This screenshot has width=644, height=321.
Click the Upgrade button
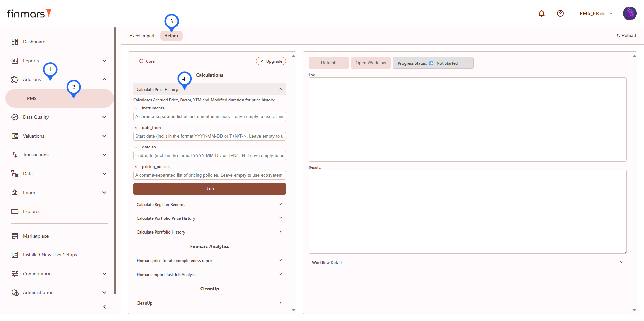pos(271,61)
